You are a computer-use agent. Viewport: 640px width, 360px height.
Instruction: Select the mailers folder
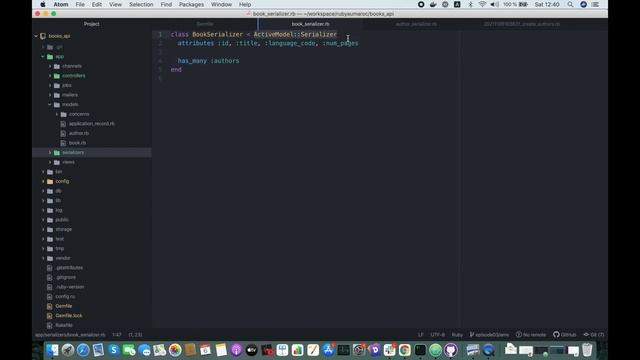point(70,95)
